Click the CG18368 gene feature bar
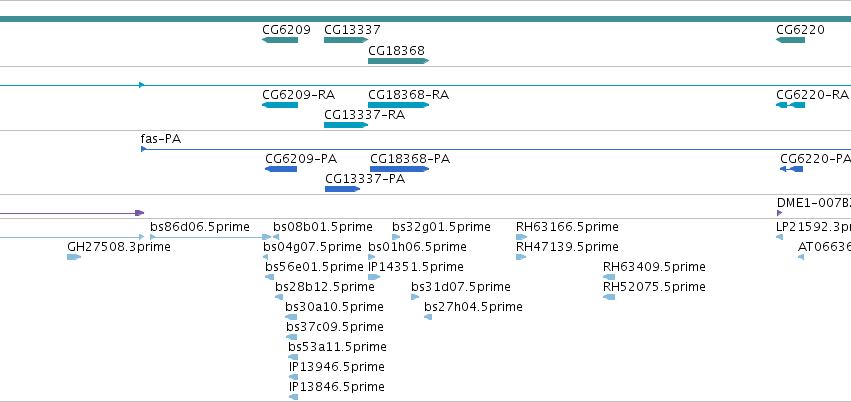Viewport: 851px width, 402px height. (x=398, y=61)
